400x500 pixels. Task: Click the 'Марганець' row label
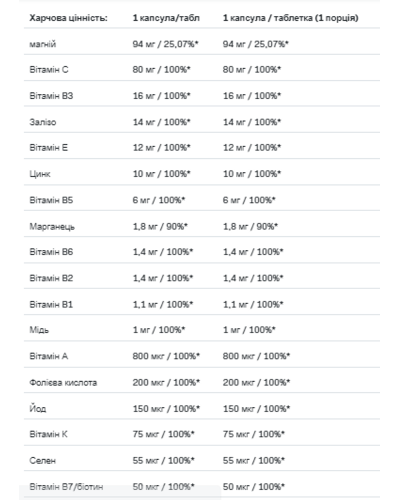coord(52,227)
